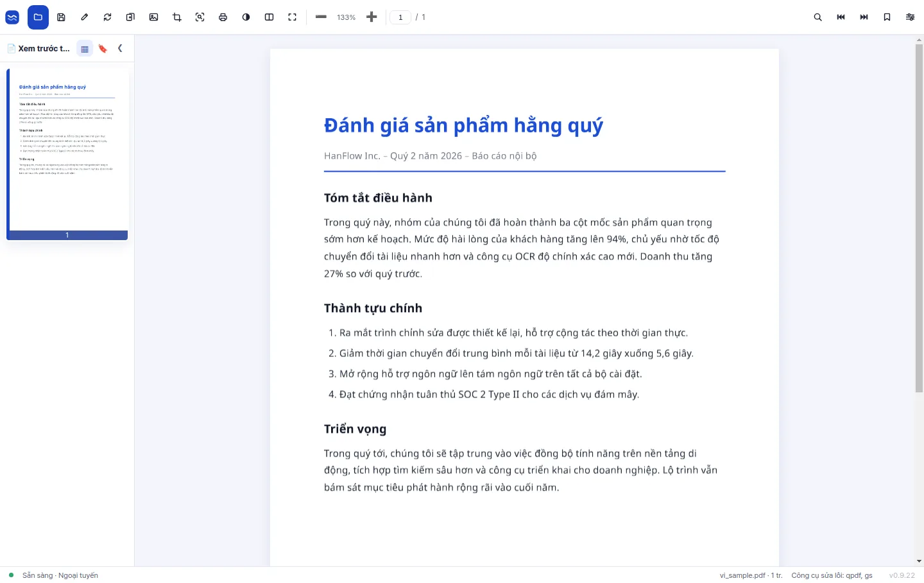Click the scroll down arrow at bottom right
Screen dimensions: 924x583
[919, 561]
